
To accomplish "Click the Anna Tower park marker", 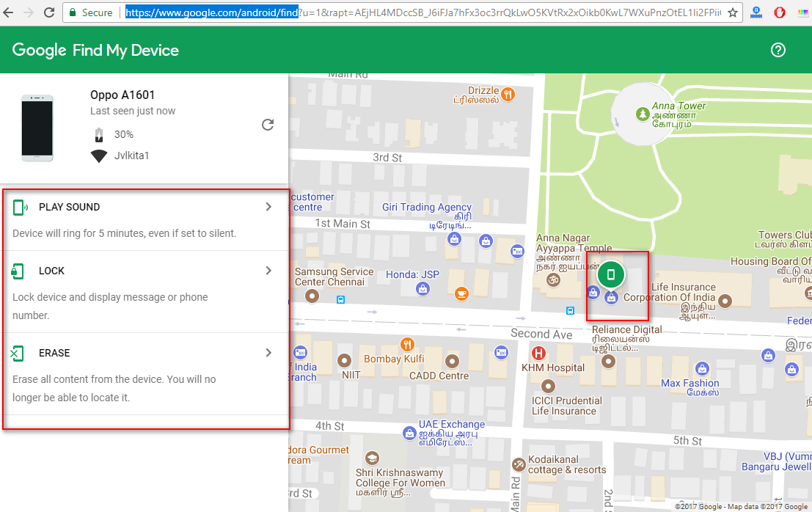I will coord(643,114).
